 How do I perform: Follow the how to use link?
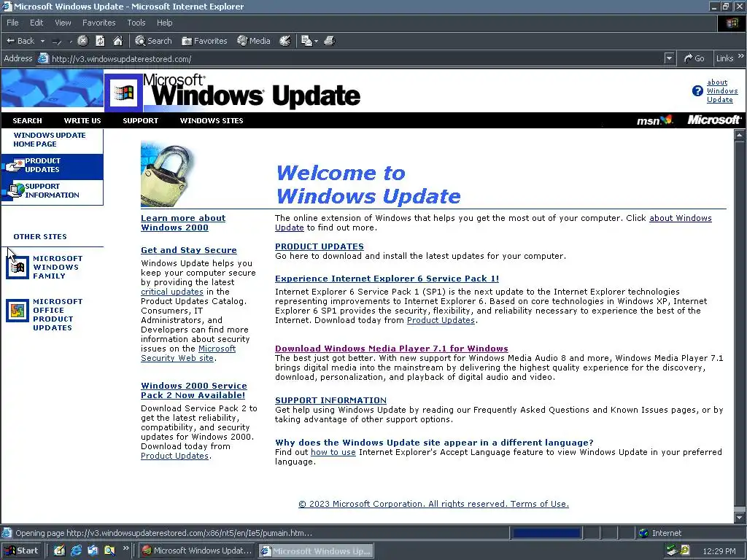[333, 452]
